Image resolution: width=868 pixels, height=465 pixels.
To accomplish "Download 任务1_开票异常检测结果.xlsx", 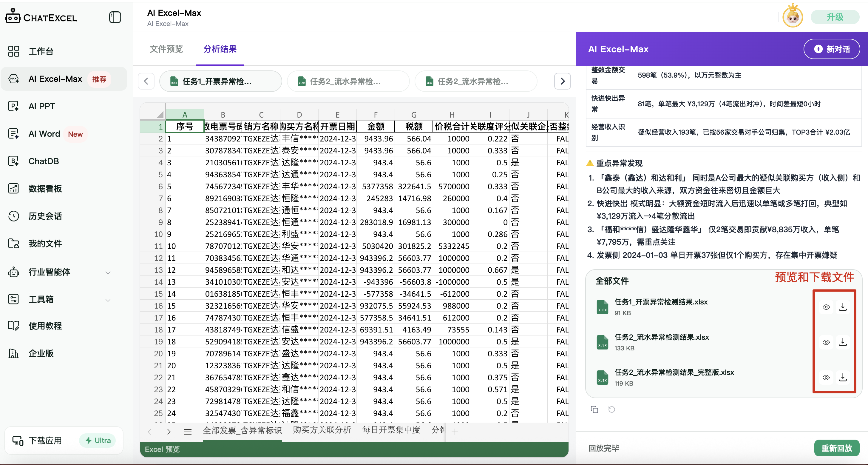I will [843, 307].
